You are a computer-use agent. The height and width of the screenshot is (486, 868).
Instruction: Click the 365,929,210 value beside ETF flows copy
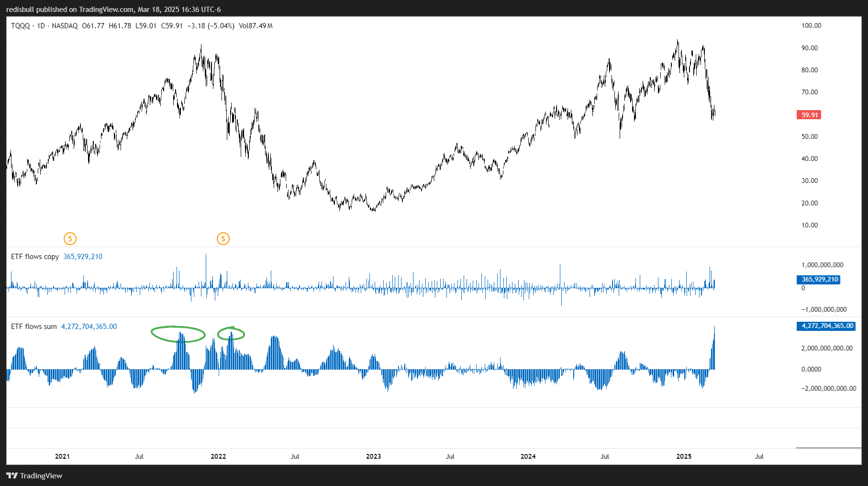(x=83, y=257)
